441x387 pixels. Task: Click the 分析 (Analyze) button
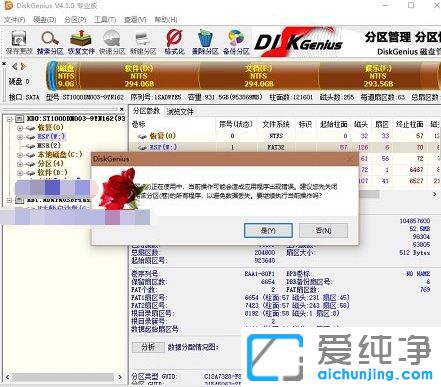point(148,347)
